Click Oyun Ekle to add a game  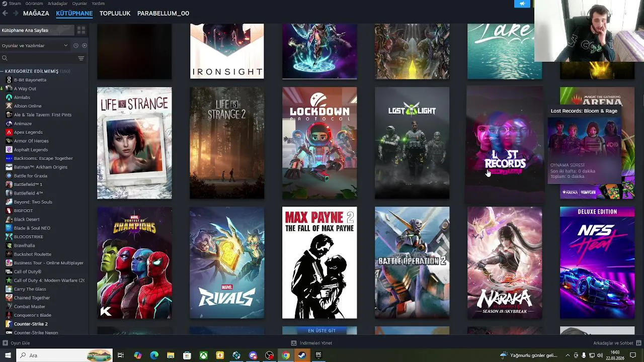click(17, 343)
